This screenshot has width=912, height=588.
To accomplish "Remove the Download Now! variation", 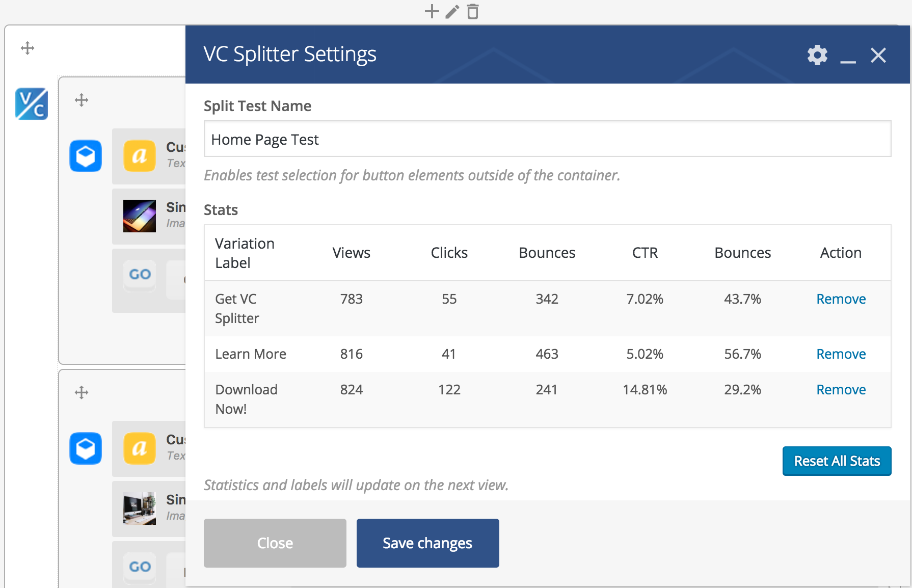I will 841,390.
